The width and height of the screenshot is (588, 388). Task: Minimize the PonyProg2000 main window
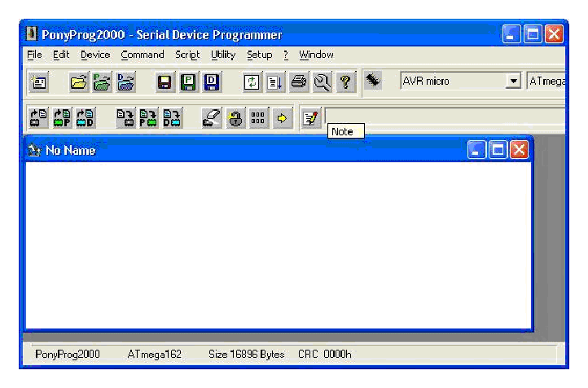point(511,34)
